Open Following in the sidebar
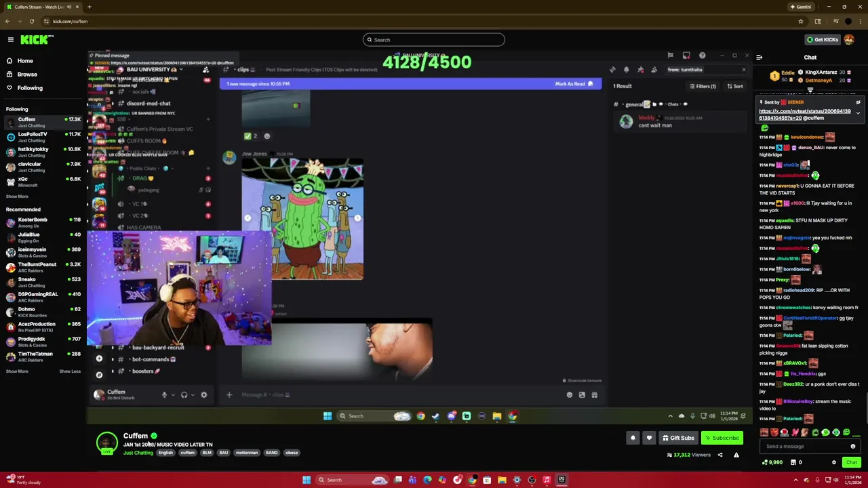The height and width of the screenshot is (488, 868). click(x=30, y=88)
